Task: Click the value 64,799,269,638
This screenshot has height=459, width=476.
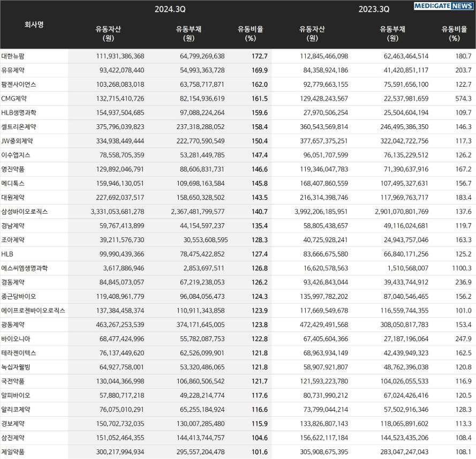Action: [202, 56]
